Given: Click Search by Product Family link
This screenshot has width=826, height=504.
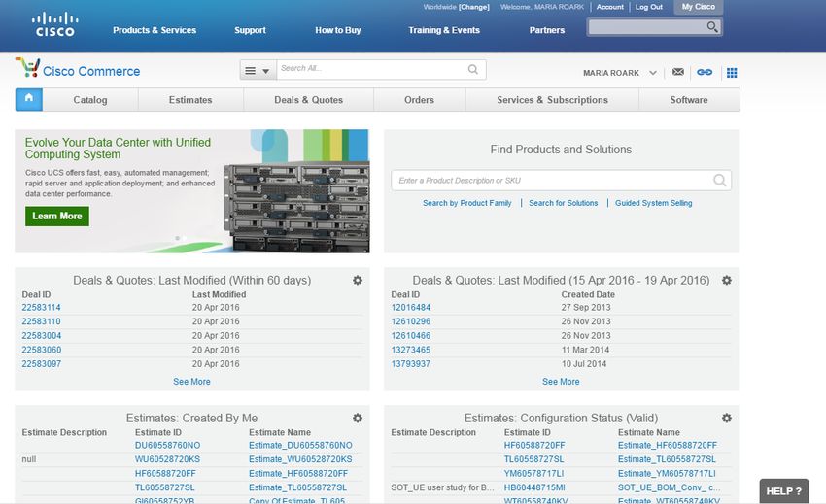Looking at the screenshot, I should pos(466,203).
